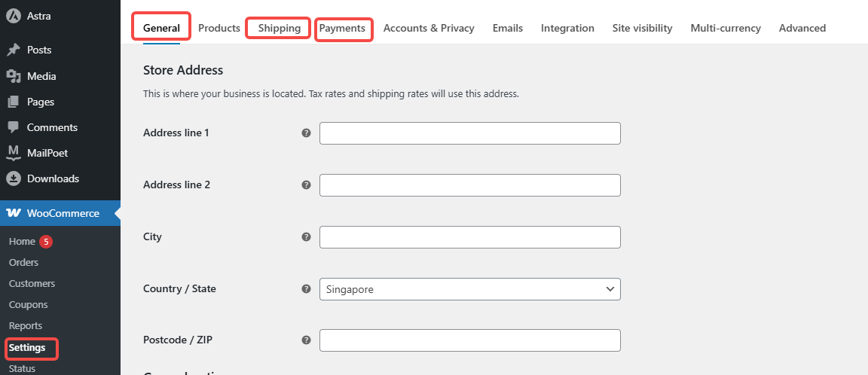Click help icon beside Address line 1

click(306, 133)
